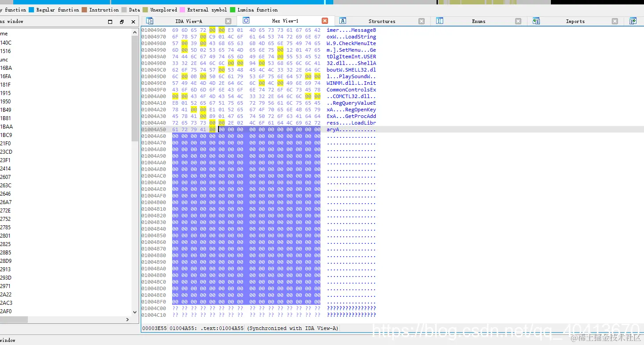The height and width of the screenshot is (345, 644).
Task: Click the functions list horizontal scrollbar thumb
Action: click(14, 319)
